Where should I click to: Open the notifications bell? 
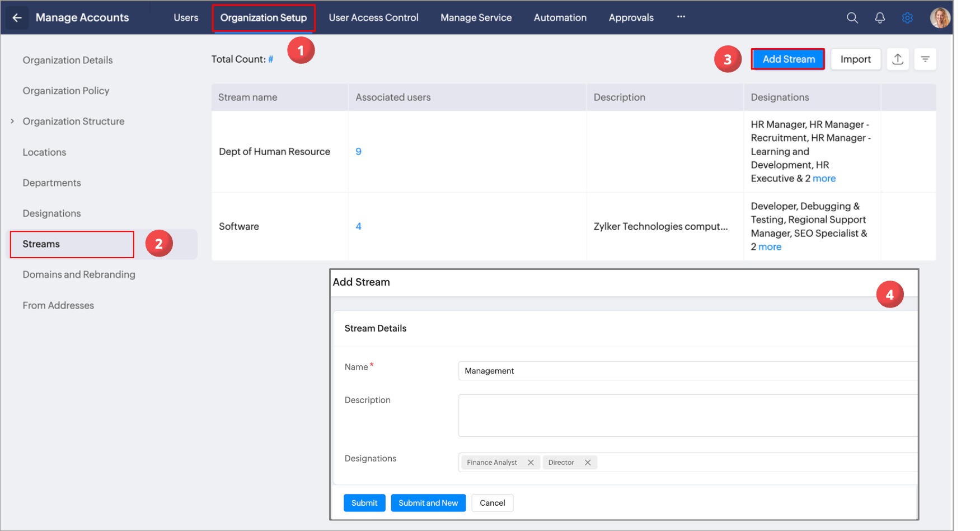click(x=880, y=18)
